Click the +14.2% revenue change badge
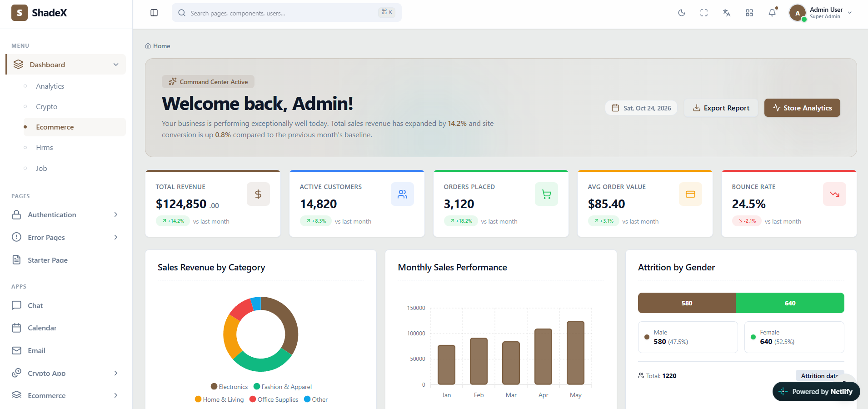This screenshot has height=409, width=868. click(173, 221)
